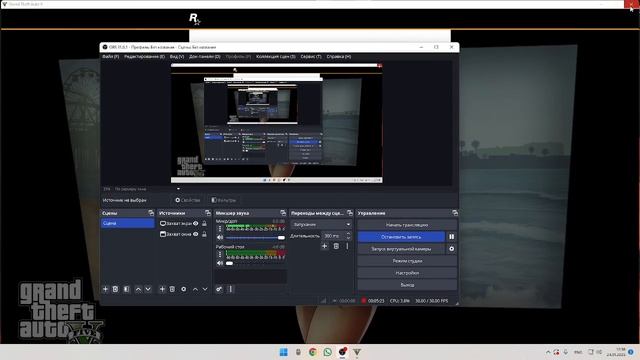Viewport: 640px width, 360px height.
Task: Open transition properties three-dot menu
Action: [x=347, y=246]
